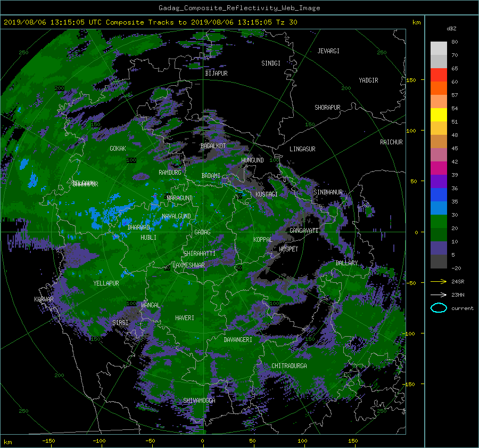Click the GOKAK city label
This screenshot has width=479, height=448.
(118, 149)
